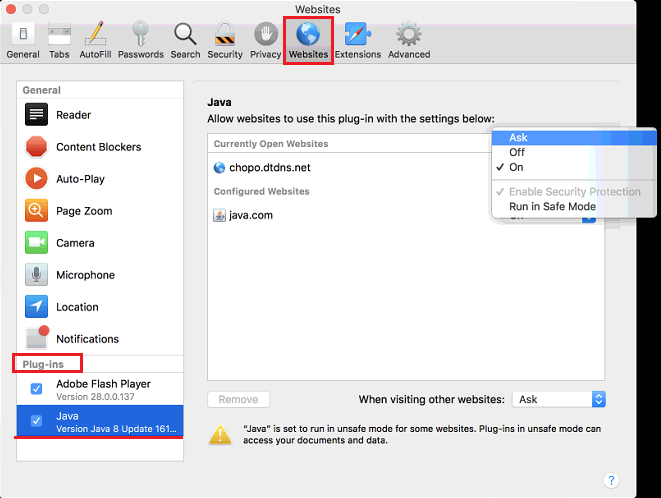Uncheck the Adobe Flash Player plug-in
661x498 pixels.
coord(36,389)
